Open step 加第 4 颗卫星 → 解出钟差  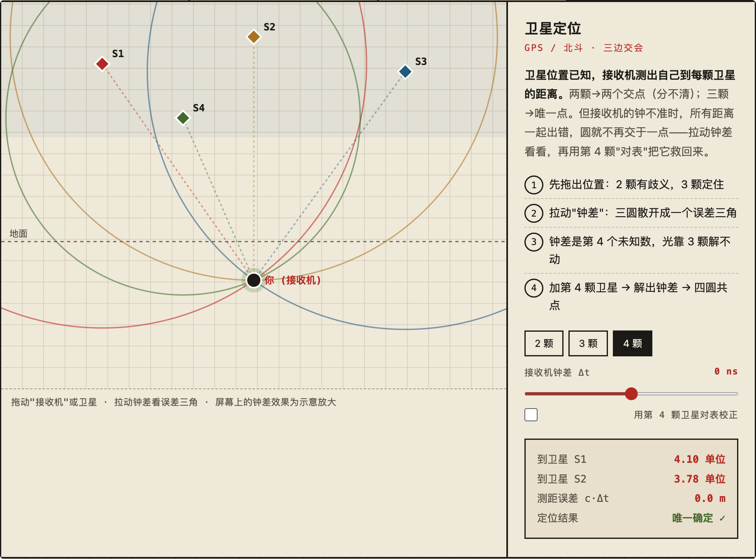pyautogui.click(x=631, y=296)
